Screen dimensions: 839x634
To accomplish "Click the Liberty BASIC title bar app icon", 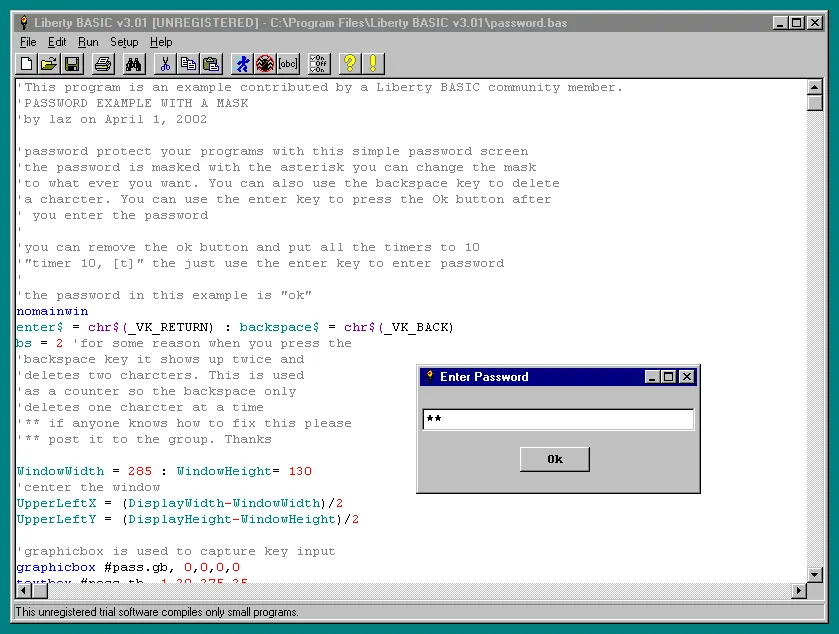I will click(24, 22).
